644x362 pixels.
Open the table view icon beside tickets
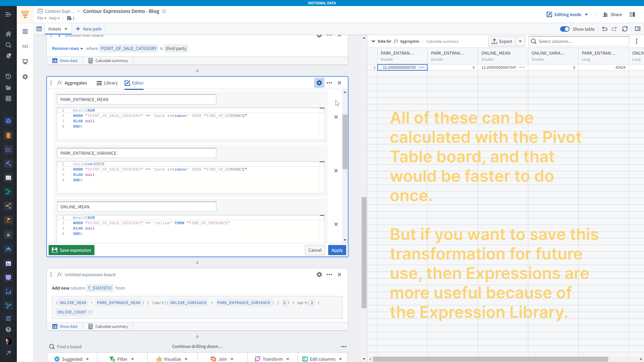click(39, 29)
